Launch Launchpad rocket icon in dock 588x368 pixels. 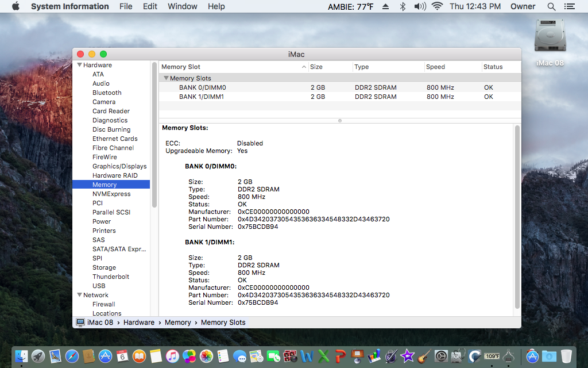pyautogui.click(x=38, y=356)
